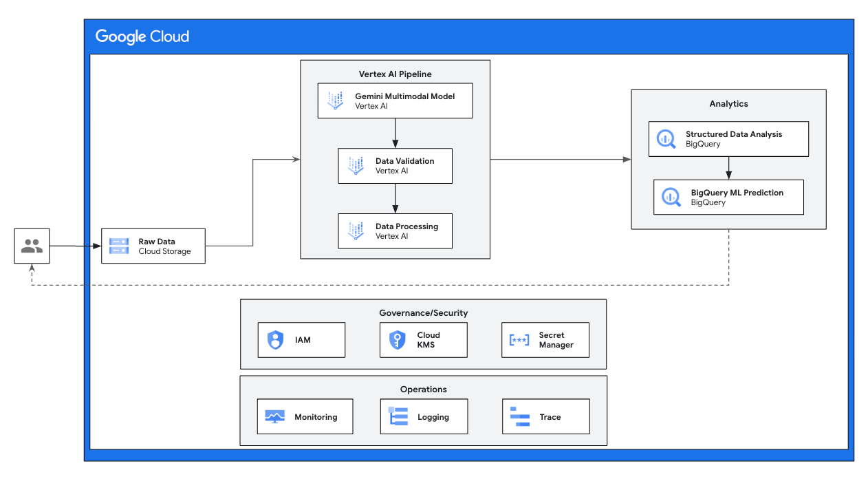Click the Monitoring label
This screenshot has width=868, height=479.
[316, 417]
